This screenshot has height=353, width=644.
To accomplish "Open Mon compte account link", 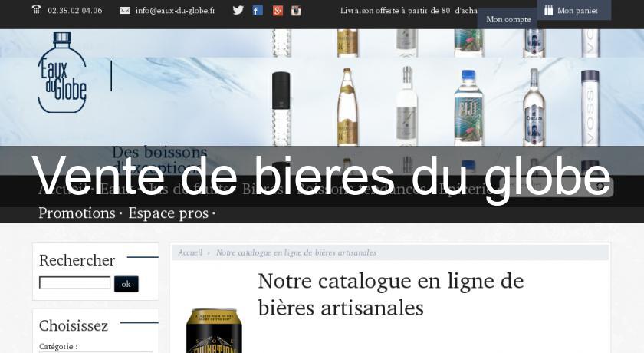I will (508, 19).
